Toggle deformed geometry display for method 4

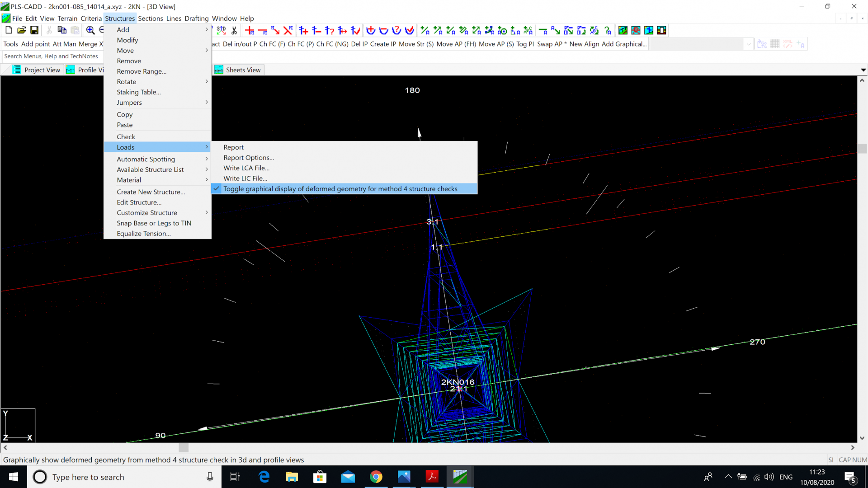[344, 189]
